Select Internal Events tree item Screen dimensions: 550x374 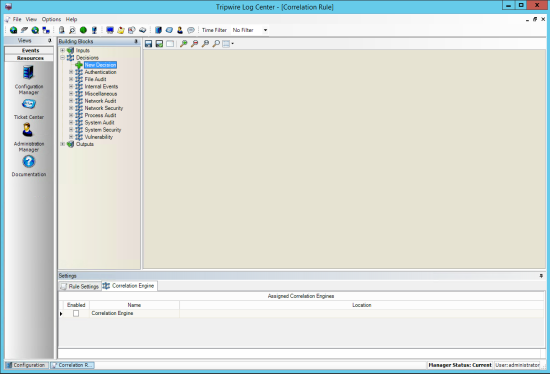[x=101, y=87]
